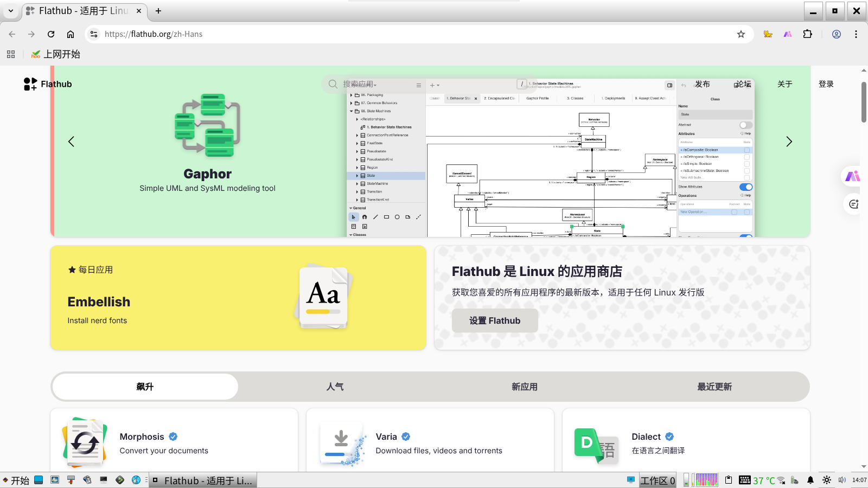Go back to the previous page
The width and height of the screenshot is (868, 488).
[x=12, y=34]
